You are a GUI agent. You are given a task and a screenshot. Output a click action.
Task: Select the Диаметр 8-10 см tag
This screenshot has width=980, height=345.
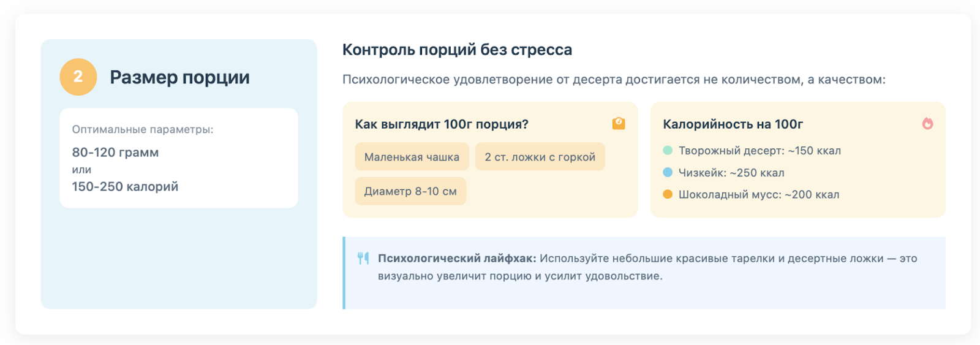410,191
